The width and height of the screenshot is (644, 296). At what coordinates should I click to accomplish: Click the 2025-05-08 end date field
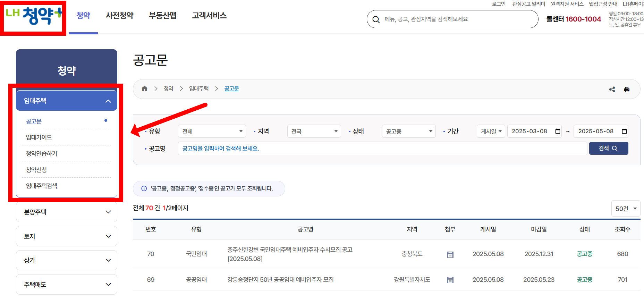pos(601,131)
